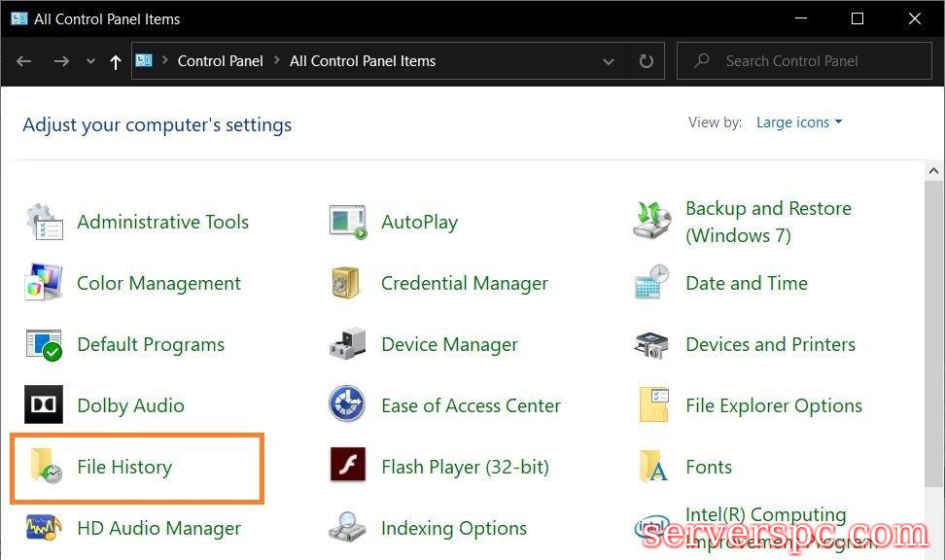Screen dimensions: 945x560
Task: Go up one level with the up arrow
Action: point(116,61)
